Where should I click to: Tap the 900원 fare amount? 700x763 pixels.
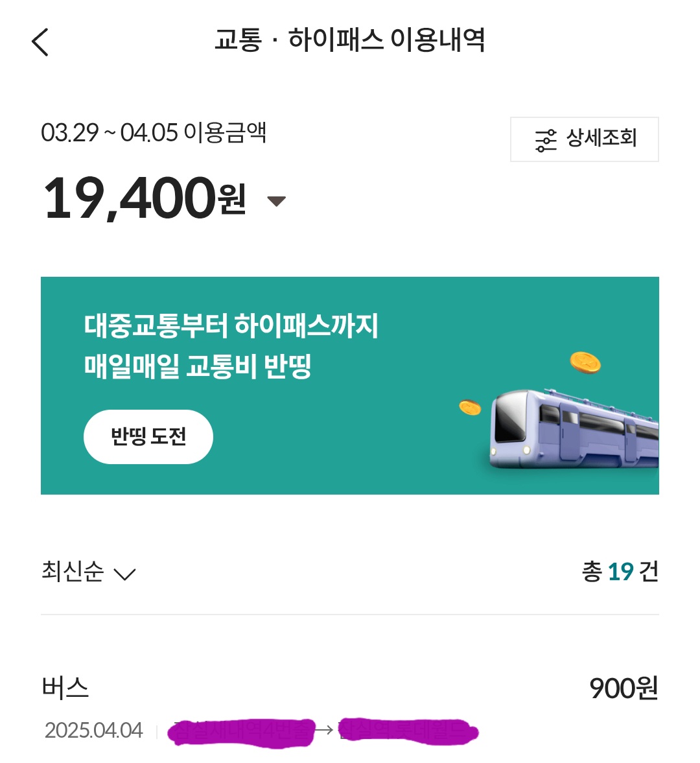[x=624, y=688]
